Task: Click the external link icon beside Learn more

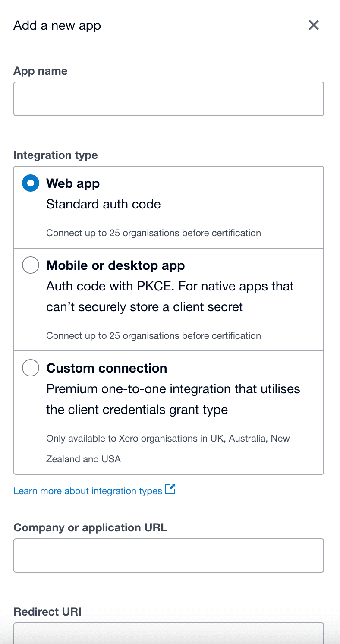Action: (170, 489)
